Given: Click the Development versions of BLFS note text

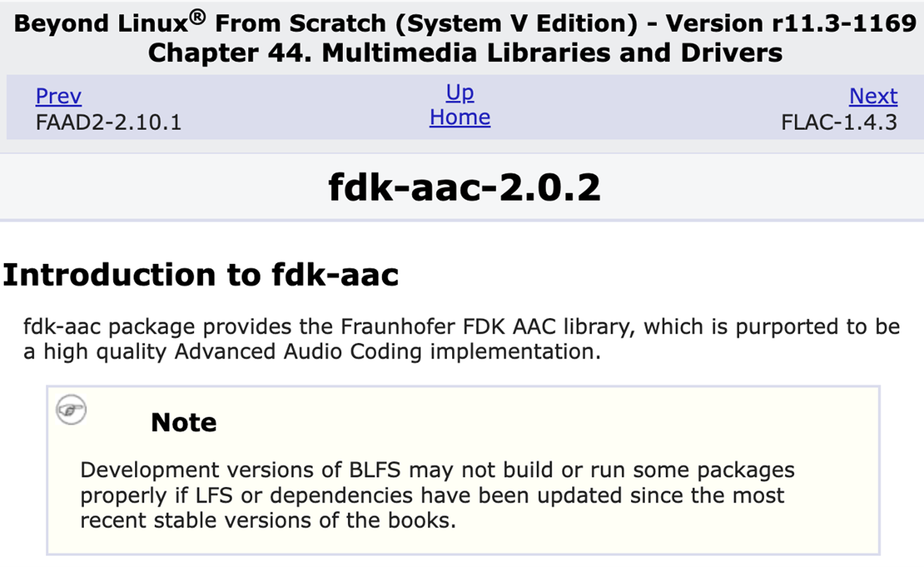Looking at the screenshot, I should coord(437,495).
